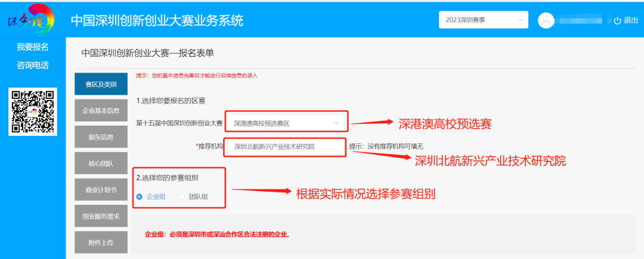
Task: Open the 附件上传 tab
Action: pyautogui.click(x=101, y=242)
